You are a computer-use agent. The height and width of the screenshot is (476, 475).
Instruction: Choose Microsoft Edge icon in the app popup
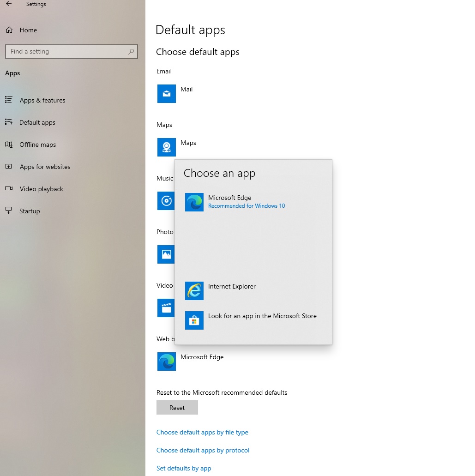194,202
